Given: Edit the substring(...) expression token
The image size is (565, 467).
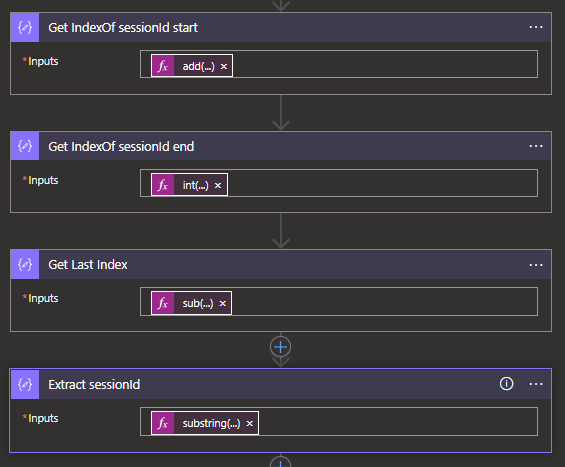Looking at the screenshot, I should [211, 423].
